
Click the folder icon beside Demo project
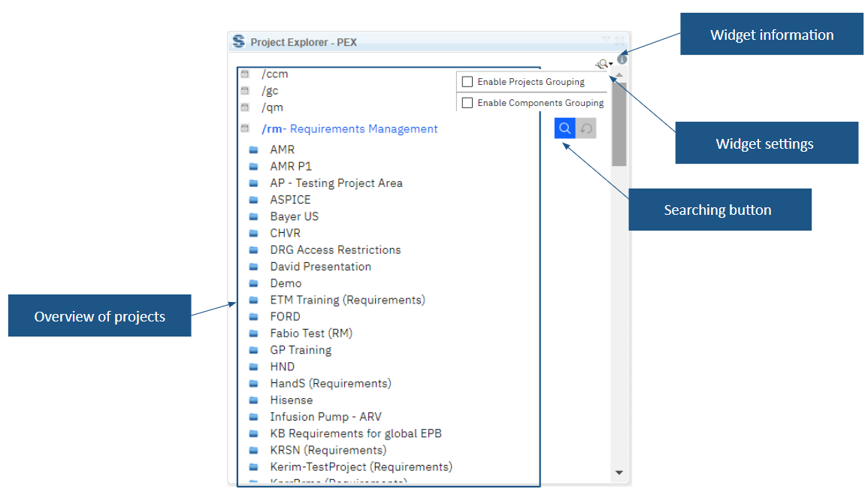point(254,283)
